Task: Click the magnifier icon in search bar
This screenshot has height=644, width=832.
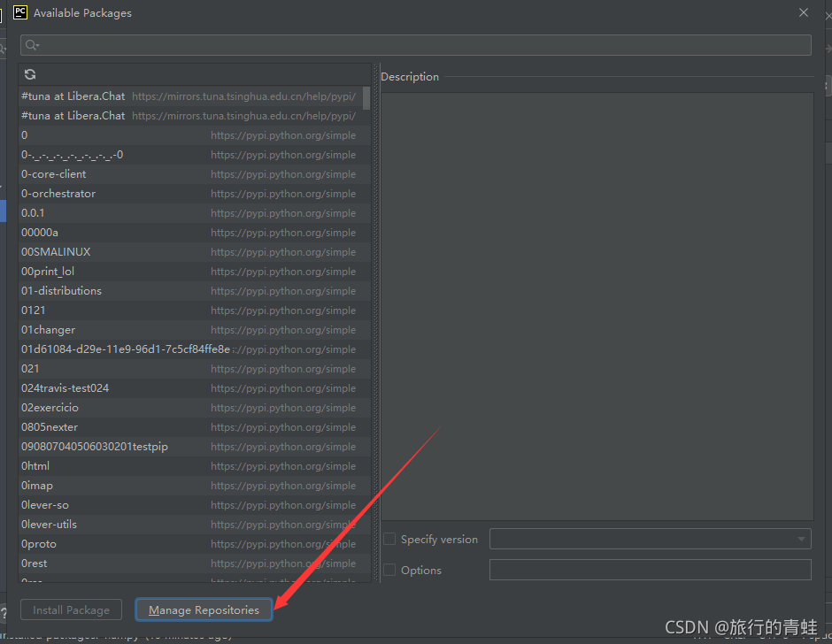Action: pyautogui.click(x=28, y=44)
